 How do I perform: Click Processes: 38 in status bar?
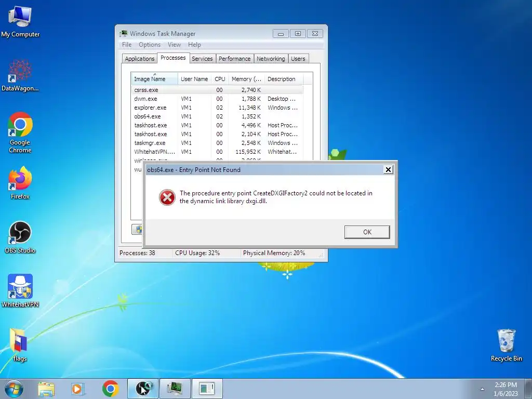[137, 253]
